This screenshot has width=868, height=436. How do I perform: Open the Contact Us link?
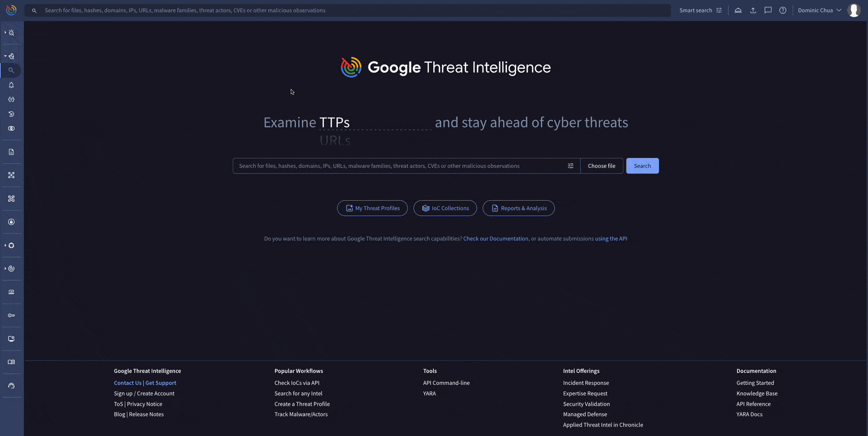coord(127,383)
